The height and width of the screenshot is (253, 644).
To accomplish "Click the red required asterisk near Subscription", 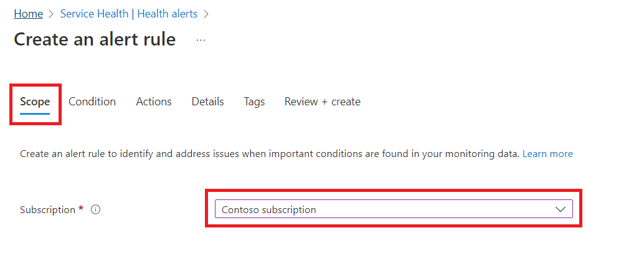I will coord(81,209).
